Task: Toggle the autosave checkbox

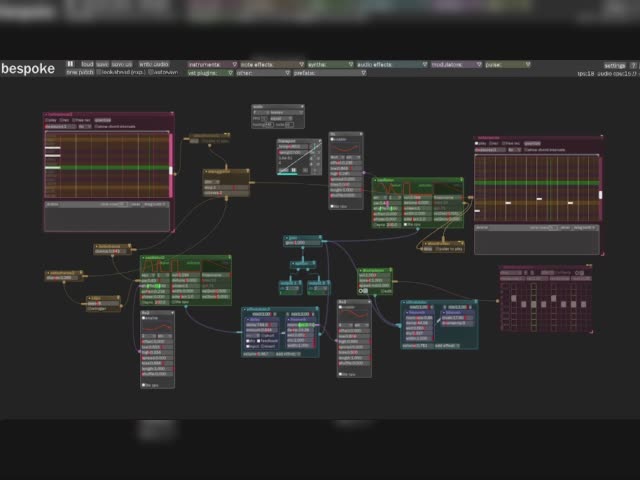Action: 151,72
